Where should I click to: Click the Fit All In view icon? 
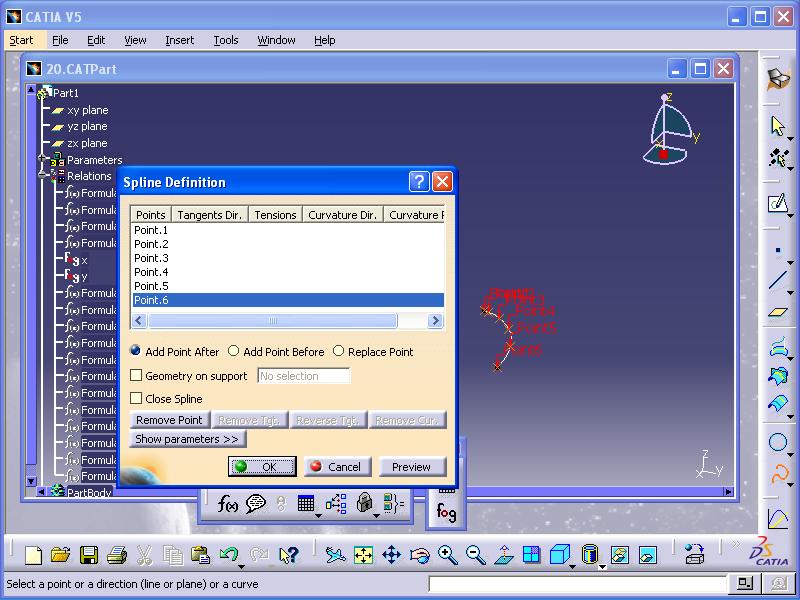coord(363,555)
